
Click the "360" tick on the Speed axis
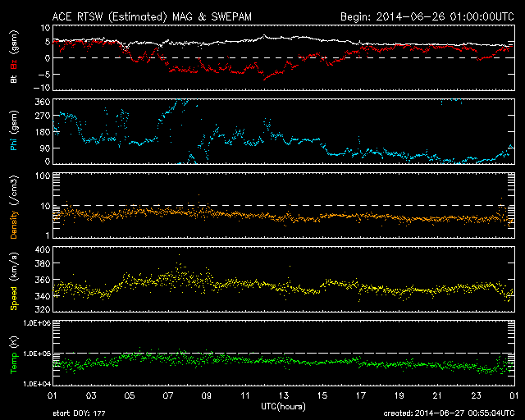pyautogui.click(x=43, y=280)
